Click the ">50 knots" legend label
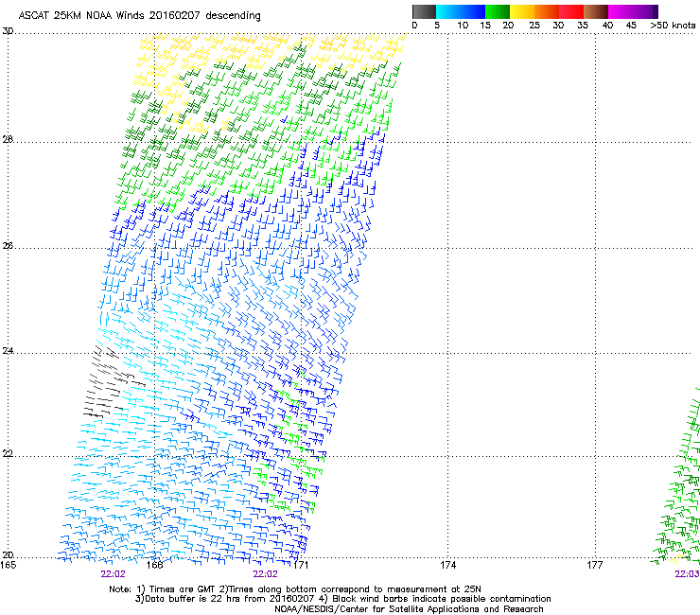This screenshot has height=615, width=700. [673, 26]
